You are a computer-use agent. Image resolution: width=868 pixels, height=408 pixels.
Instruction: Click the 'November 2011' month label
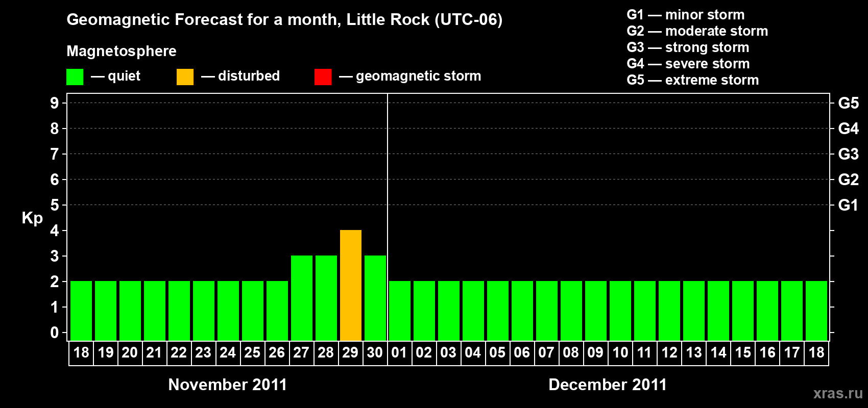228,385
